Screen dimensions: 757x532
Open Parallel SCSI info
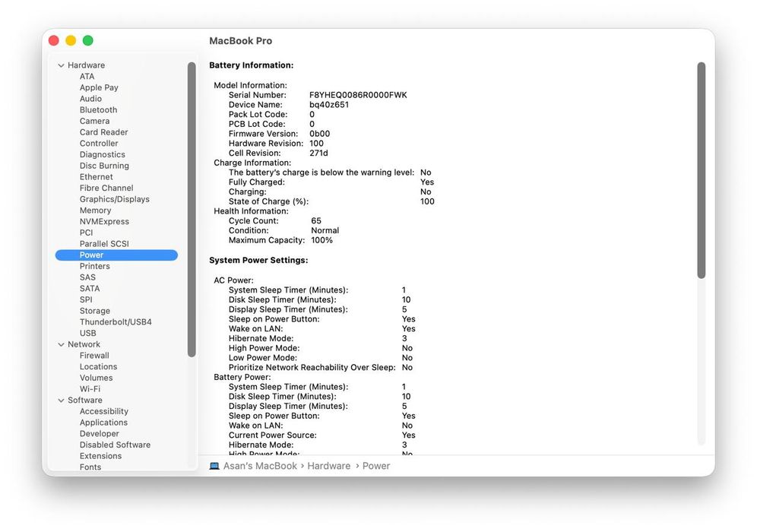[x=104, y=243]
